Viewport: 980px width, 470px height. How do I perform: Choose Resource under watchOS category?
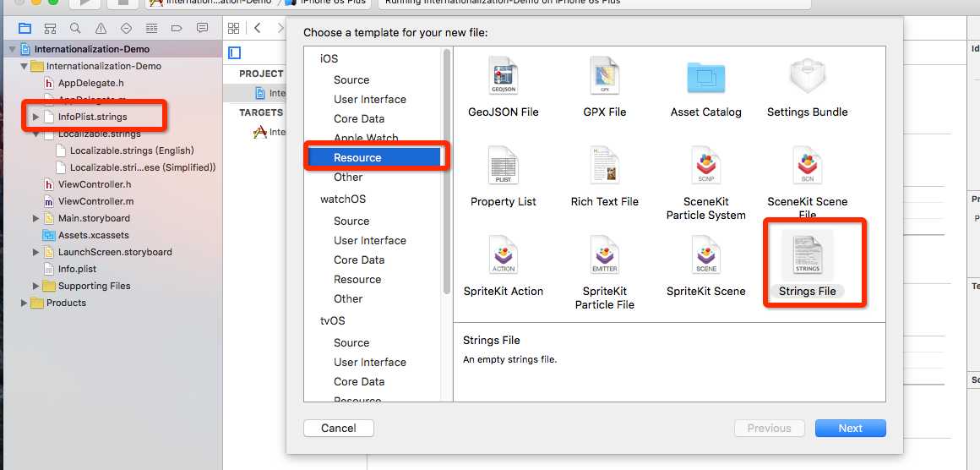coord(357,279)
